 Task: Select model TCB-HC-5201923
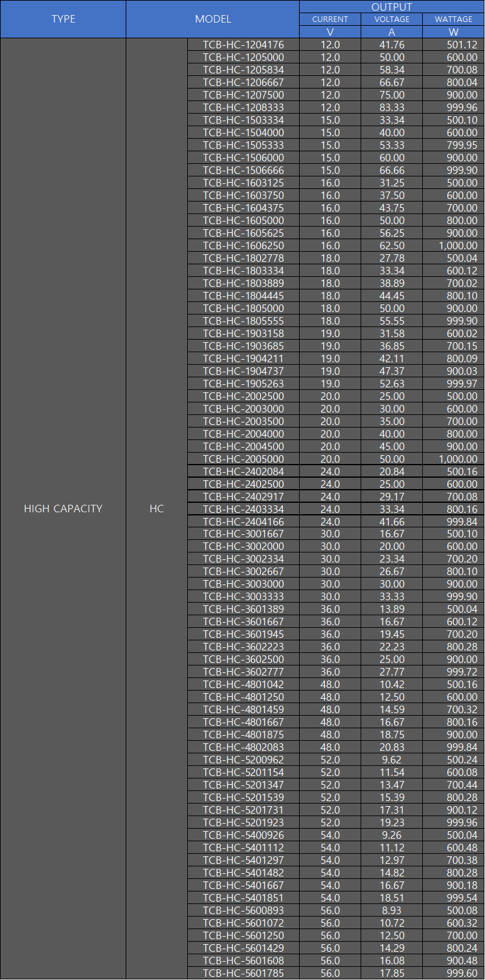pos(243,822)
